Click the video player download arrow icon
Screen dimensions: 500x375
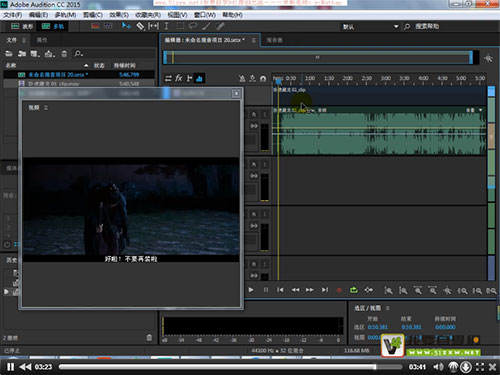pyautogui.click(x=466, y=367)
